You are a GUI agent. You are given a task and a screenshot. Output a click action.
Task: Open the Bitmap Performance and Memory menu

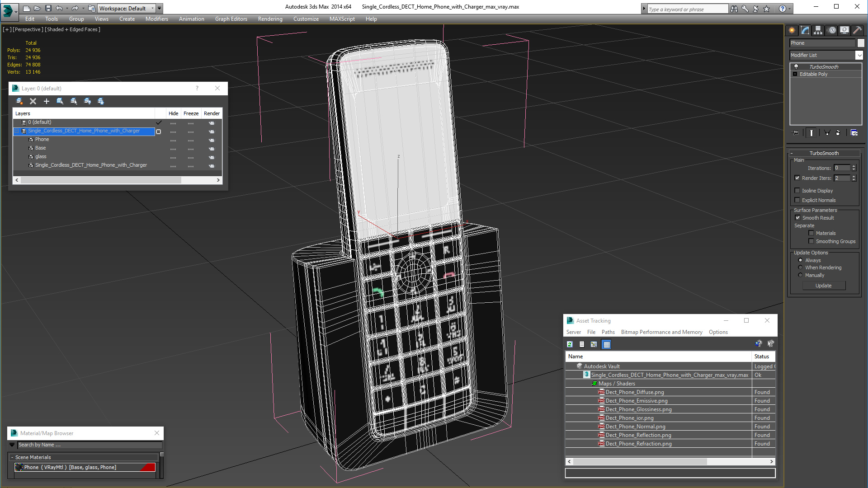pyautogui.click(x=661, y=332)
